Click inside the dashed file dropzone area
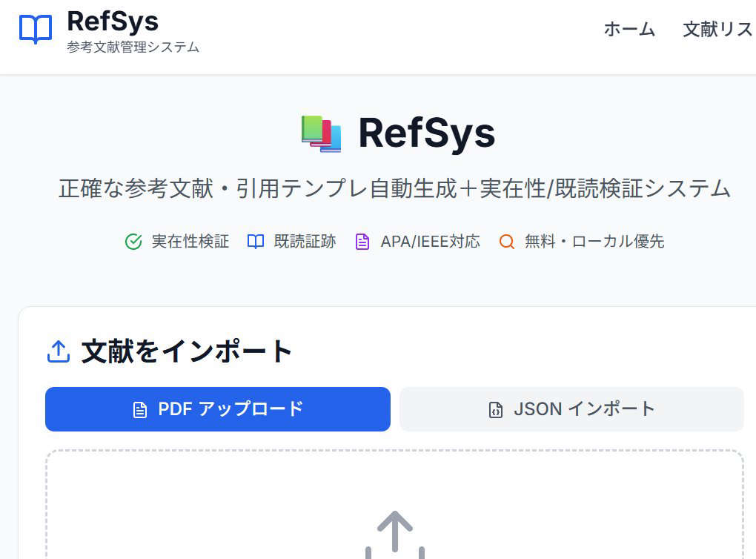This screenshot has width=756, height=559. coord(394,504)
